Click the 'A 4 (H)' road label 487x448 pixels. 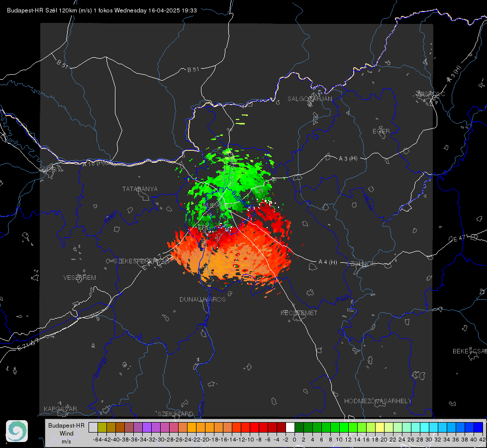pos(328,262)
